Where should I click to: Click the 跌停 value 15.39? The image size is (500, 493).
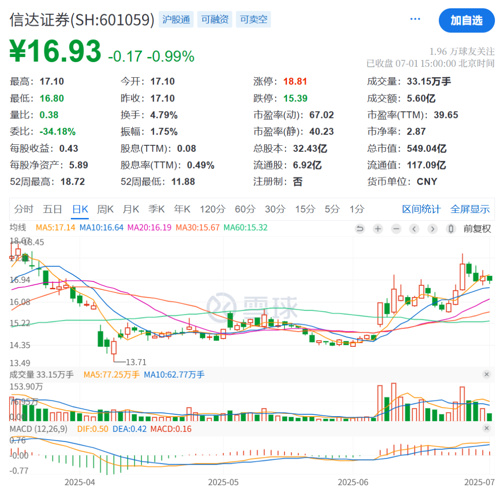click(x=295, y=98)
